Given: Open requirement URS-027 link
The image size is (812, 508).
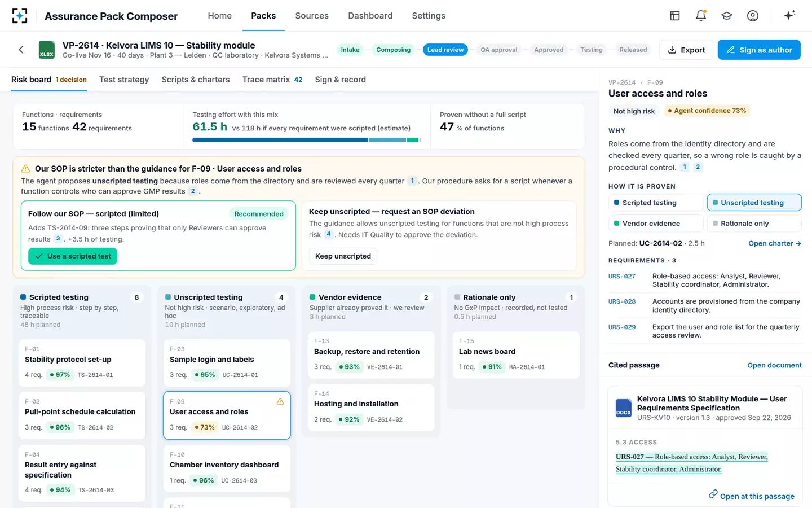Looking at the screenshot, I should [x=622, y=276].
